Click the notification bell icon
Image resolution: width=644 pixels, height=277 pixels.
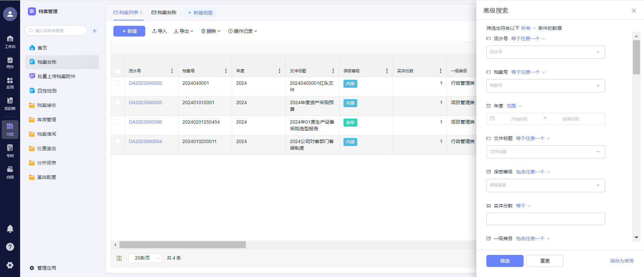click(x=10, y=228)
